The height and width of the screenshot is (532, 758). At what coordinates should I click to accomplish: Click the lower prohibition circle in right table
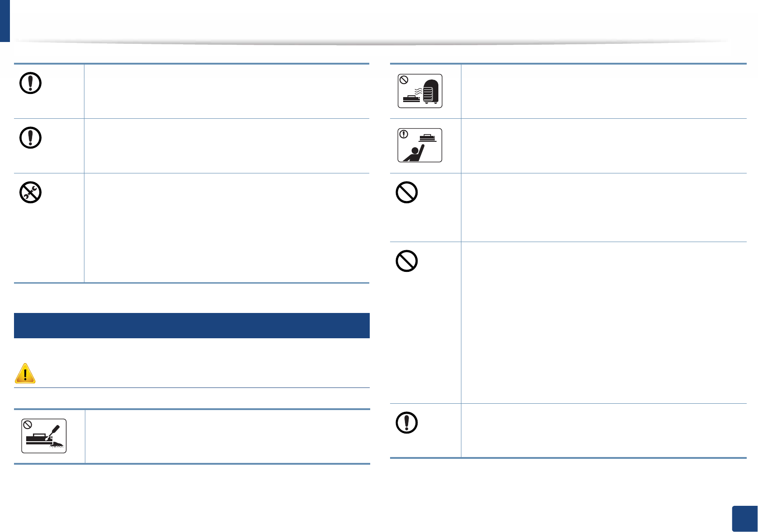[x=406, y=261]
